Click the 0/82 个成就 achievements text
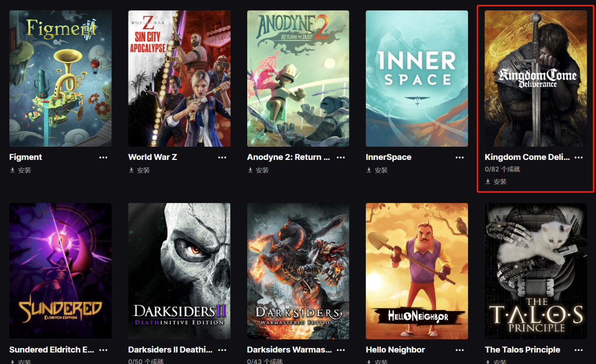 click(502, 169)
